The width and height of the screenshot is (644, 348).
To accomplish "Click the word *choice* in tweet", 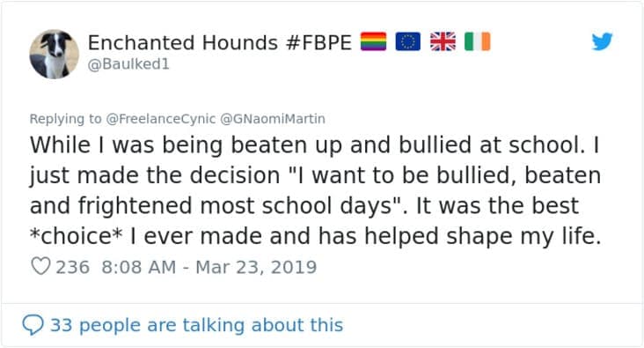I will point(76,236).
